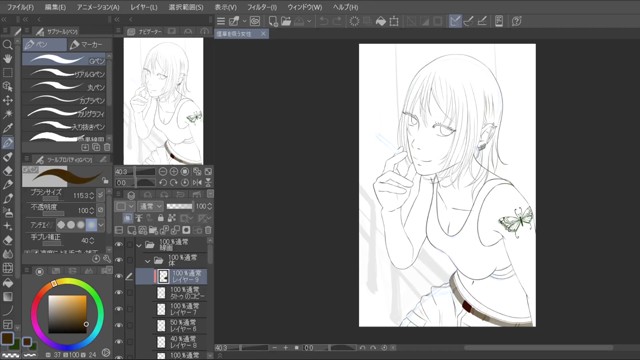Click navigator zoom in plus icon
The width and height of the screenshot is (640, 360).
(x=173, y=171)
